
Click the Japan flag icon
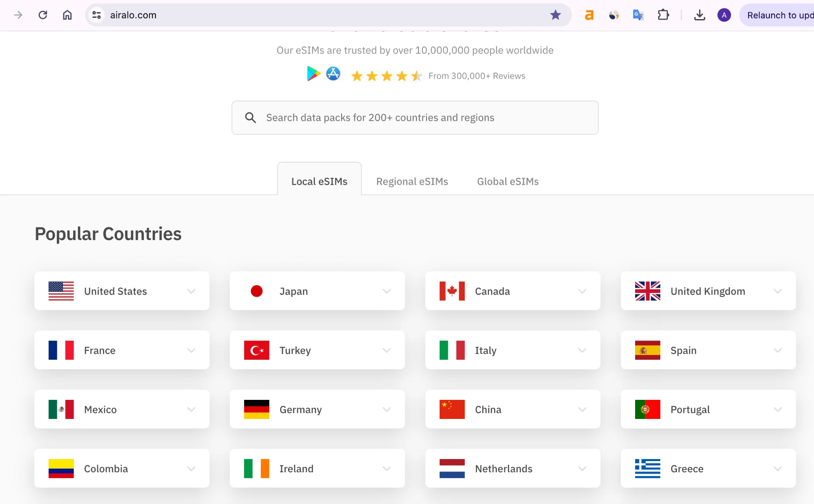pyautogui.click(x=256, y=291)
